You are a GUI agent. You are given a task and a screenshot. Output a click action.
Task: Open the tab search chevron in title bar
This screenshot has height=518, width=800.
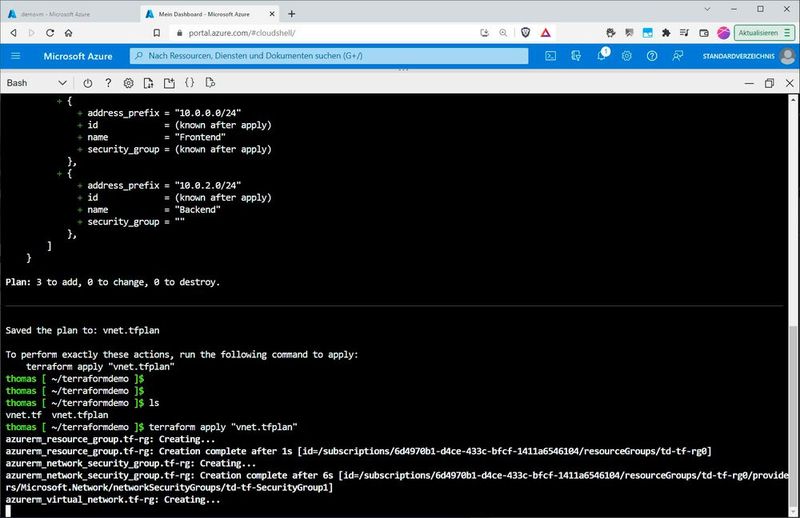click(707, 9)
